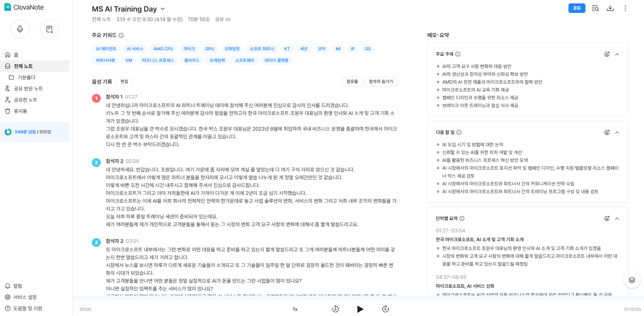Select the 데이터 플랫폼 keyword tag
The width and height of the screenshot is (644, 316).
(276, 60)
